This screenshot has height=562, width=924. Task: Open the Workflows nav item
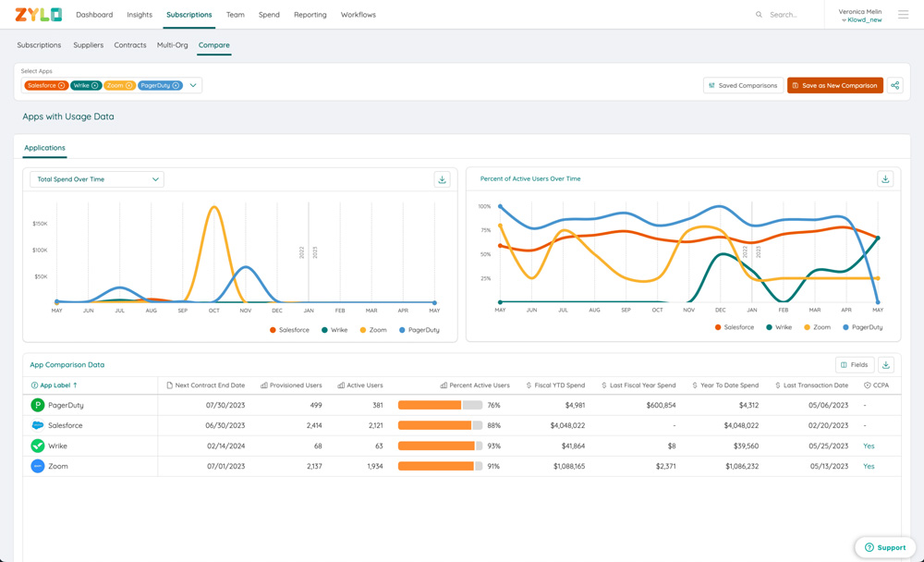pos(358,15)
